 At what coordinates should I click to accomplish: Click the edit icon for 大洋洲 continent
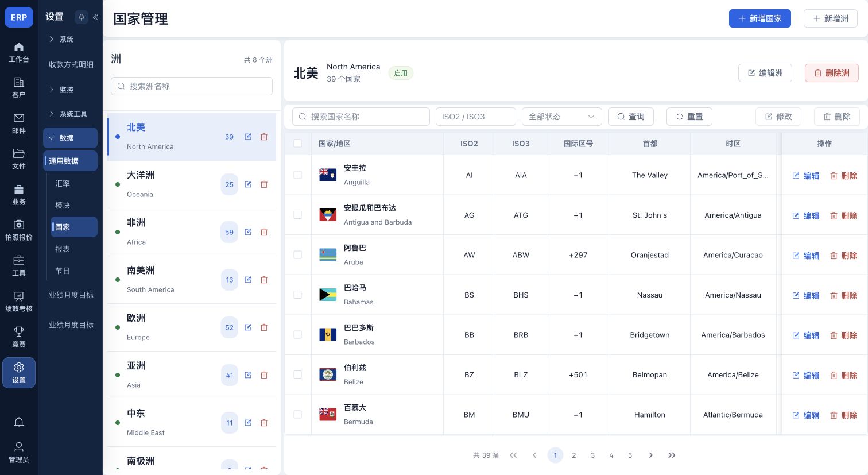[x=248, y=184]
